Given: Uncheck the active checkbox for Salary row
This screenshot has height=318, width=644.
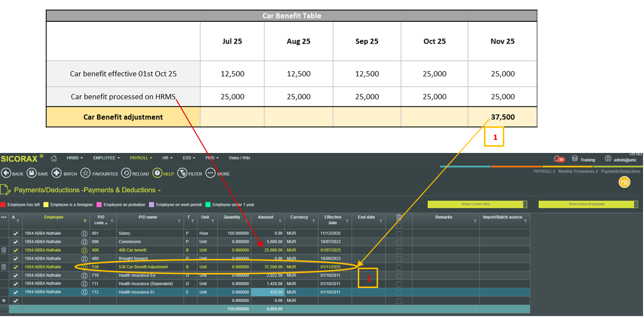Looking at the screenshot, I should (15, 233).
